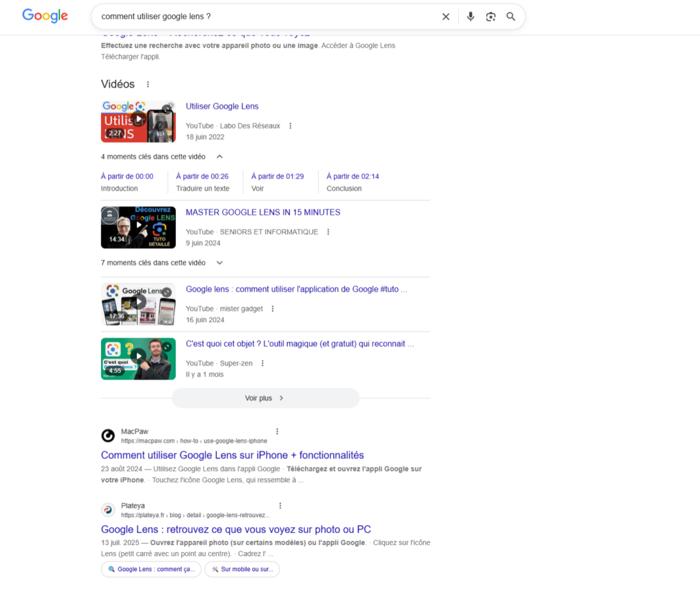Play the 4:55 C'est quoi thumbnail
This screenshot has width=700, height=593.
(138, 358)
